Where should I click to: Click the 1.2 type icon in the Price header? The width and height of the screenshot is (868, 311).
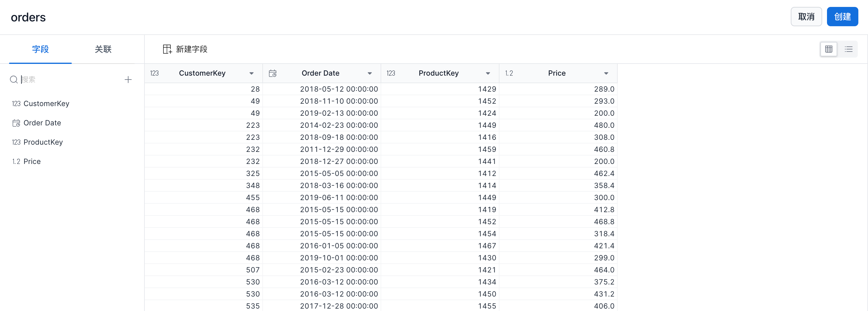(509, 73)
